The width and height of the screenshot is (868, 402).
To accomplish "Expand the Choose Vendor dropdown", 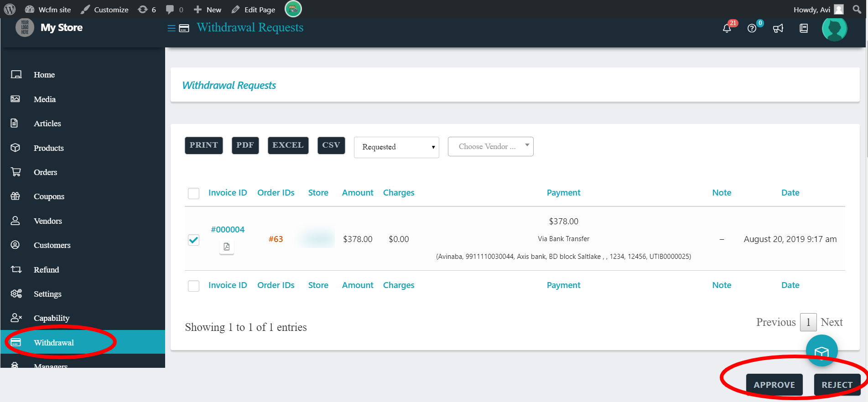I will pyautogui.click(x=490, y=146).
